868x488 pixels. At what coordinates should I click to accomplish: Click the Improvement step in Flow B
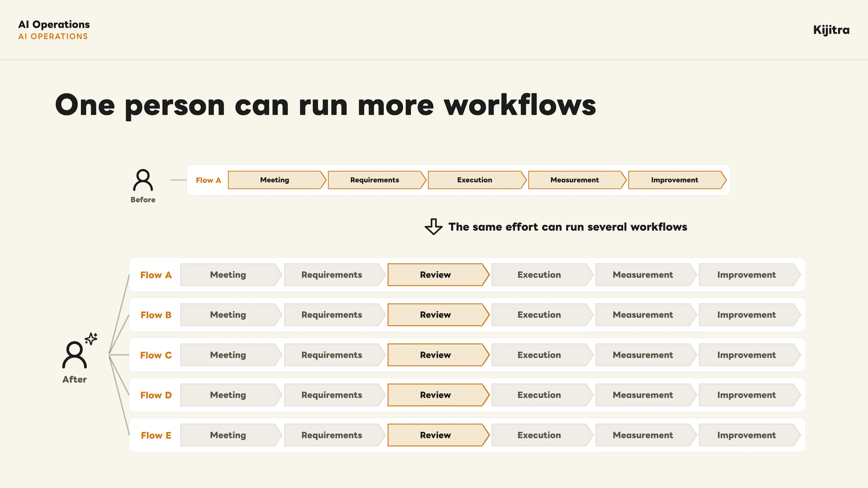click(750, 315)
